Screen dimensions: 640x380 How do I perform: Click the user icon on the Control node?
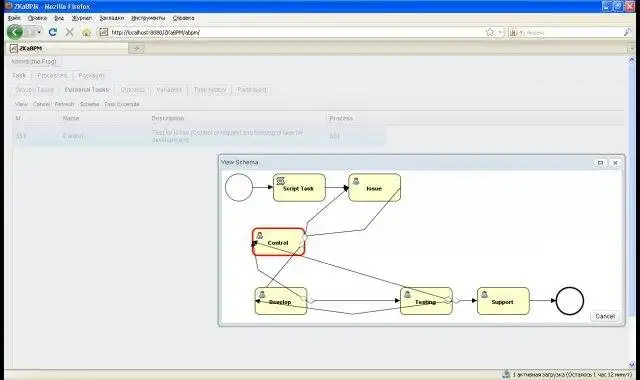coord(260,235)
